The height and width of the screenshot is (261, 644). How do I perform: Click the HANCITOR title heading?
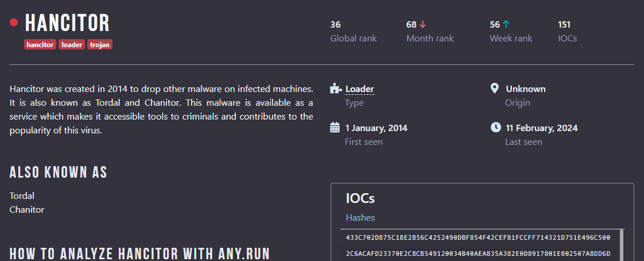click(x=67, y=23)
